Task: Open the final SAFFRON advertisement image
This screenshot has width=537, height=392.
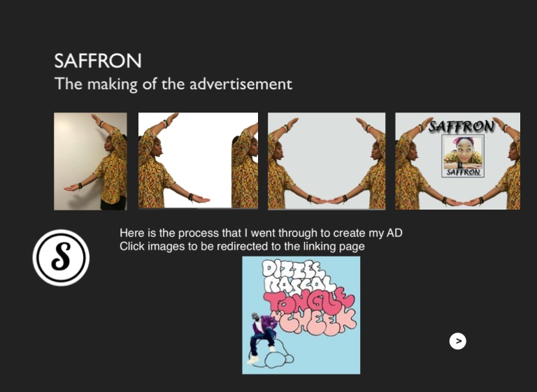Action: pos(457,161)
